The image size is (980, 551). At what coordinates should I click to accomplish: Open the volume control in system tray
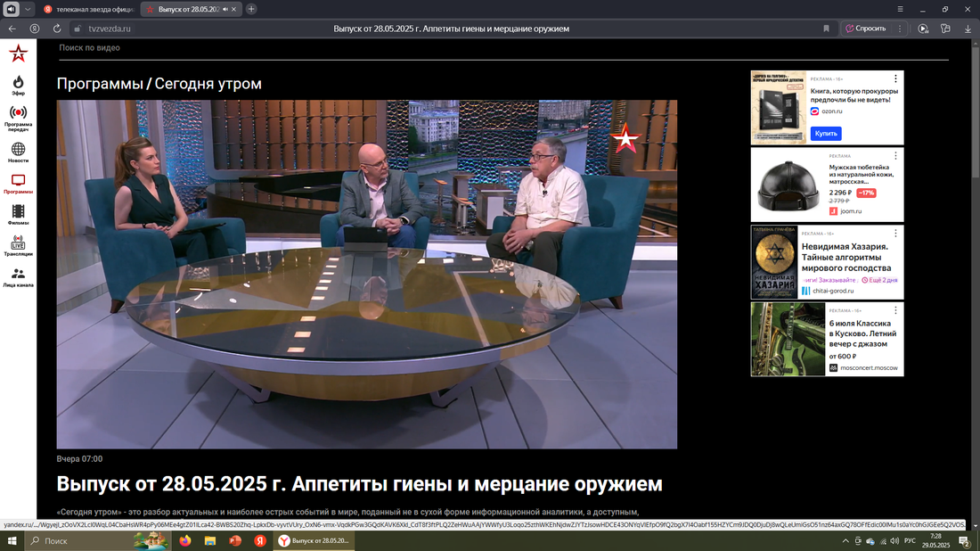894,541
